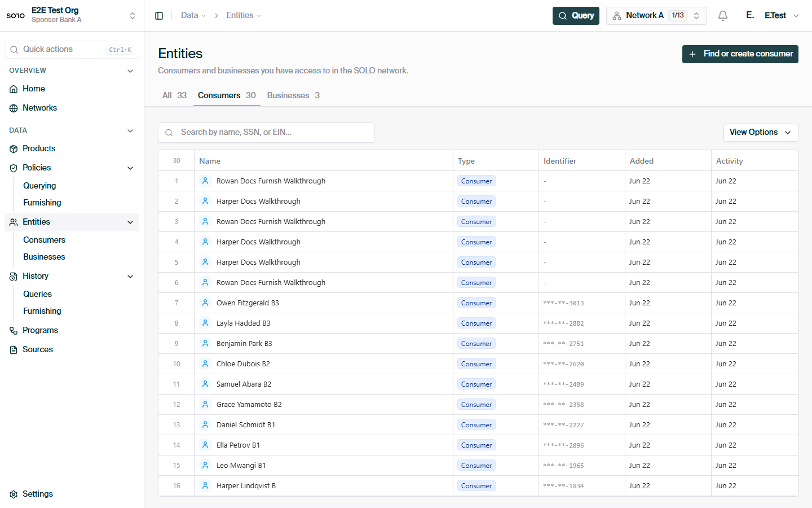
Task: Click the Consumer badge for Layla Haddad B3
Action: [476, 323]
